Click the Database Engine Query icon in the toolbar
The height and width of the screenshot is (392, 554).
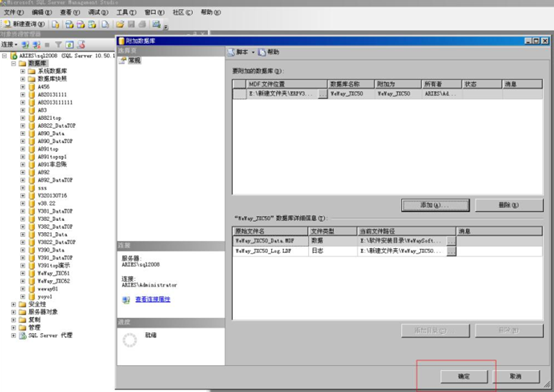55,24
